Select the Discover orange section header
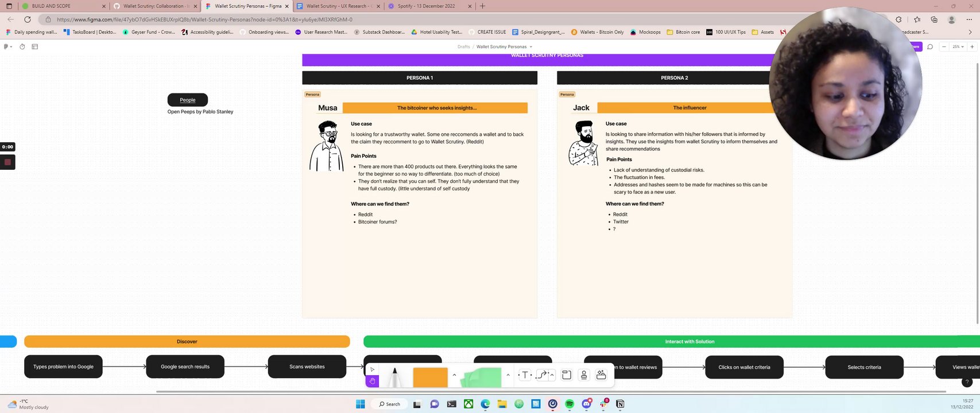Screen dimensions: 980x413 [187, 341]
